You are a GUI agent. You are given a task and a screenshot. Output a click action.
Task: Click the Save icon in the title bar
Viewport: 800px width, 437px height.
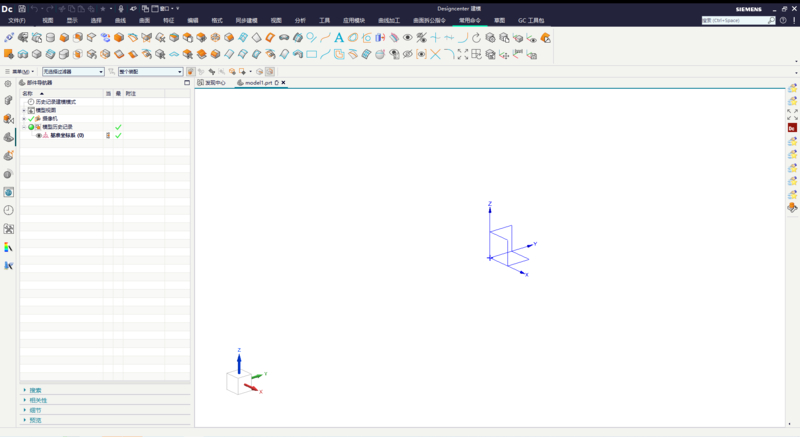tap(22, 9)
